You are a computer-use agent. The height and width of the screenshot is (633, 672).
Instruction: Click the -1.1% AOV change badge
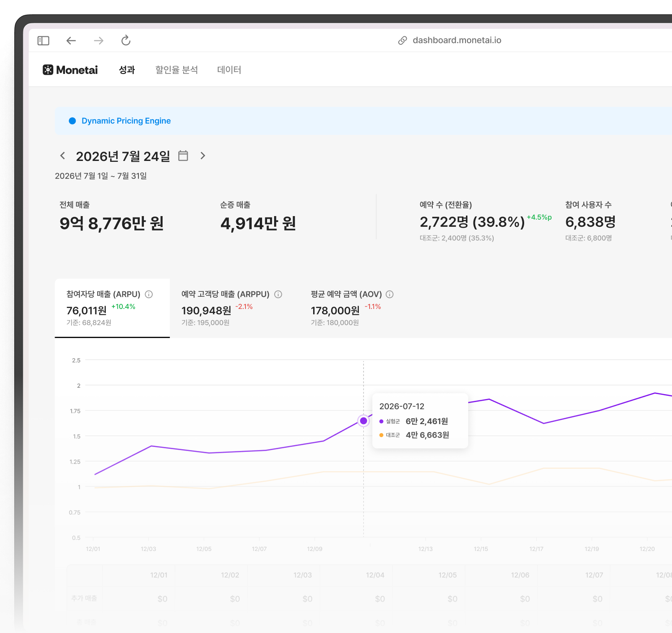tap(373, 307)
